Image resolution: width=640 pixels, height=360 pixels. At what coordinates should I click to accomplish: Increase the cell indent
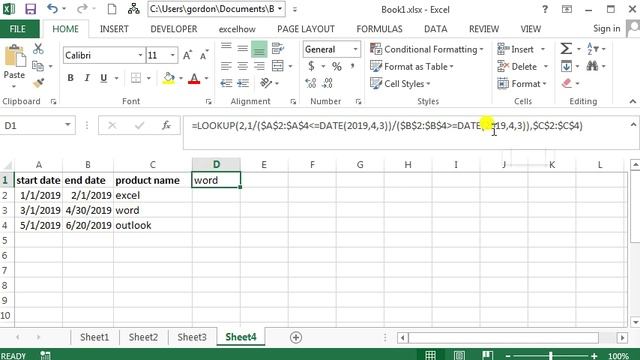pos(243,83)
